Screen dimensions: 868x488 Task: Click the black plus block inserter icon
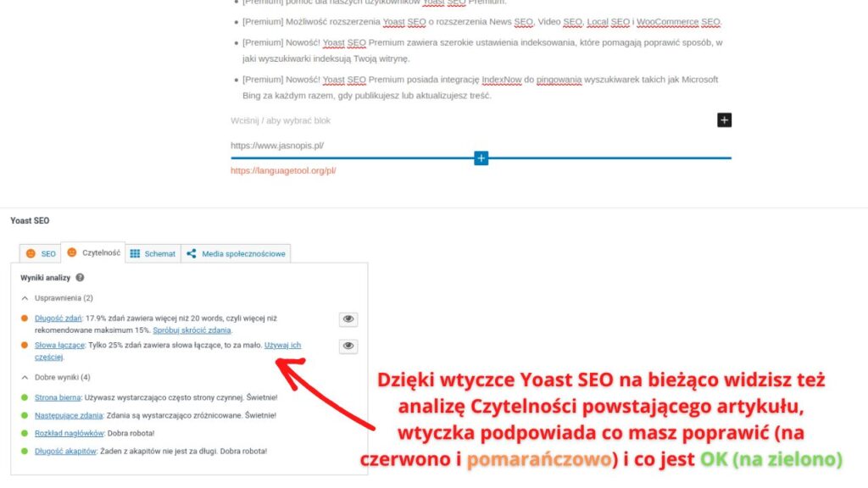pyautogui.click(x=724, y=119)
